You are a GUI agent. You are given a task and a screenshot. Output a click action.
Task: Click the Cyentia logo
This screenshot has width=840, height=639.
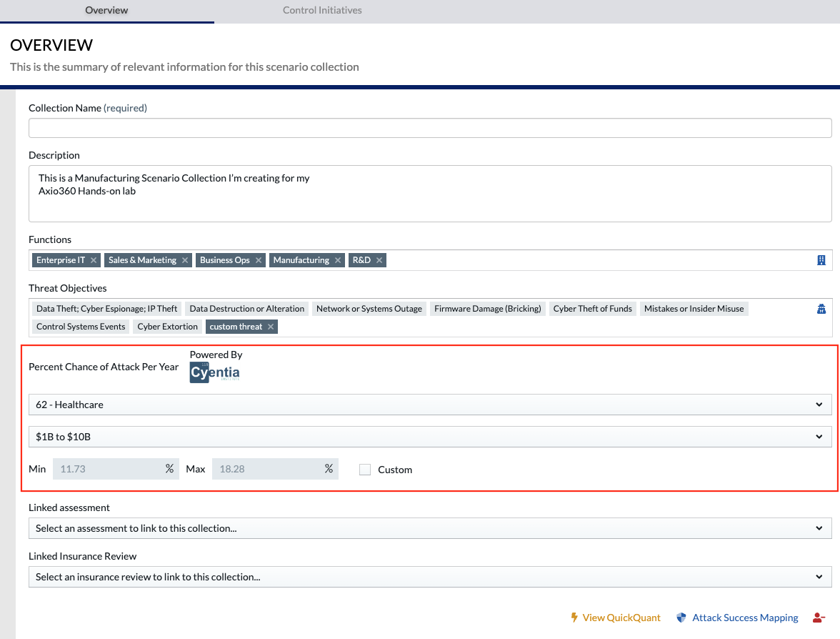tap(215, 372)
